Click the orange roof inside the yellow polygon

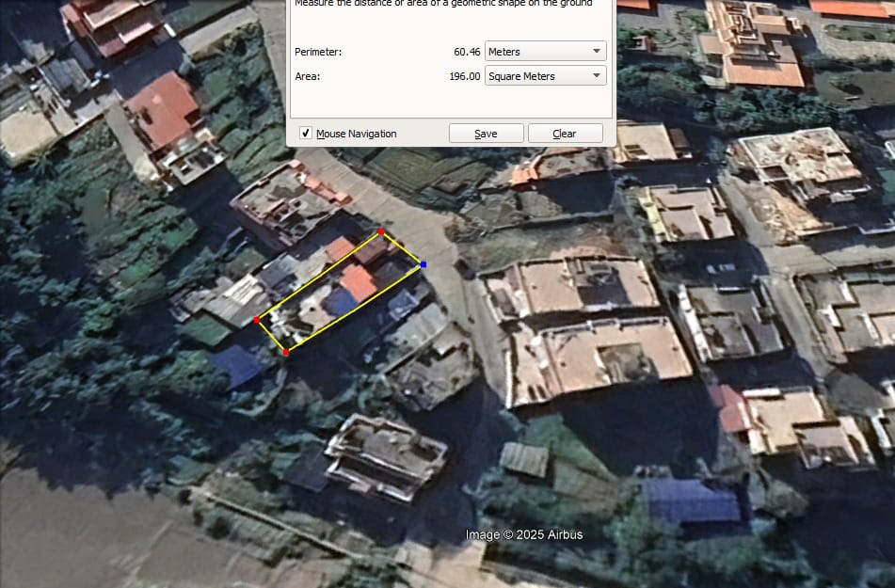click(358, 281)
